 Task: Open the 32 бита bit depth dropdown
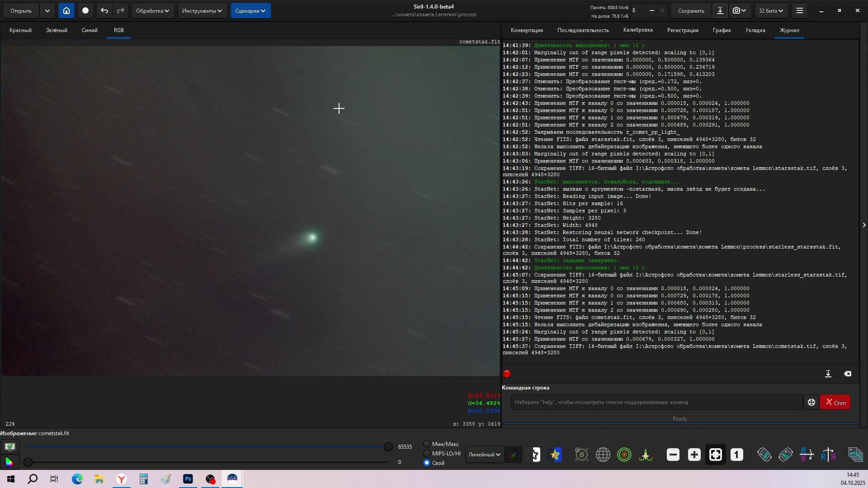771,10
